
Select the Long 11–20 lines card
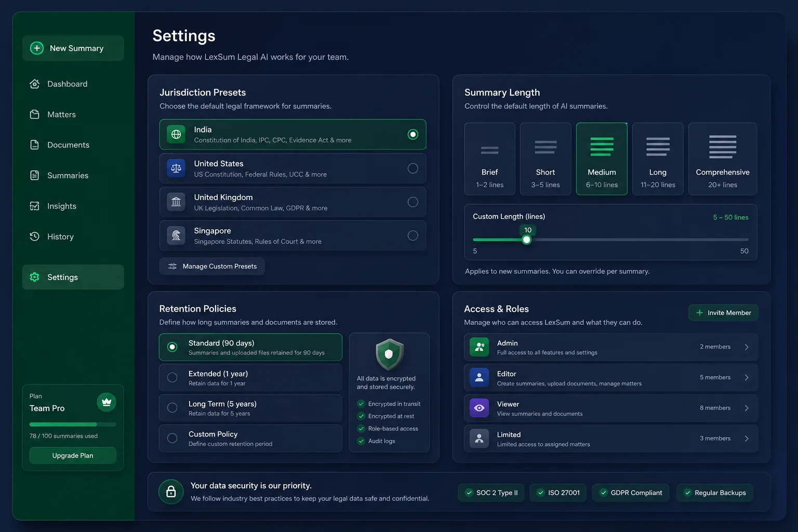click(658, 159)
